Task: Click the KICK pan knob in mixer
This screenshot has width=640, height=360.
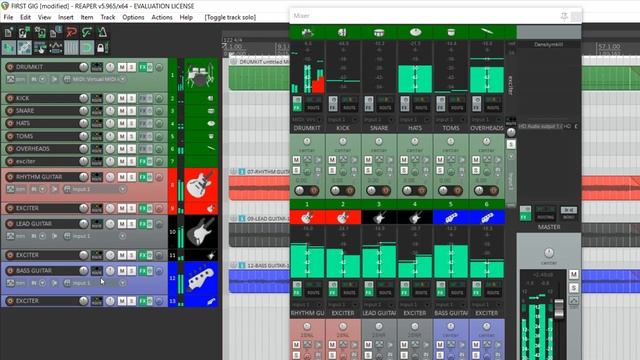Action: coord(343,141)
